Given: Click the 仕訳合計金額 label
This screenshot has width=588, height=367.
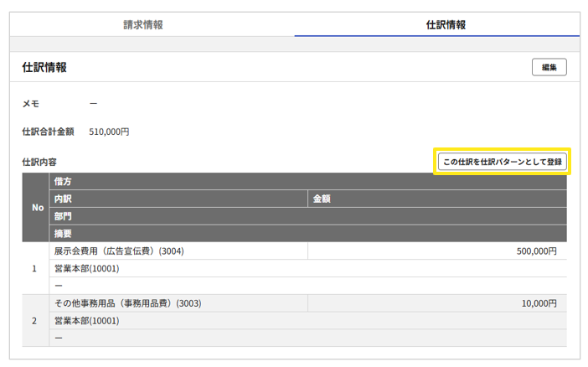Looking at the screenshot, I should (x=48, y=132).
